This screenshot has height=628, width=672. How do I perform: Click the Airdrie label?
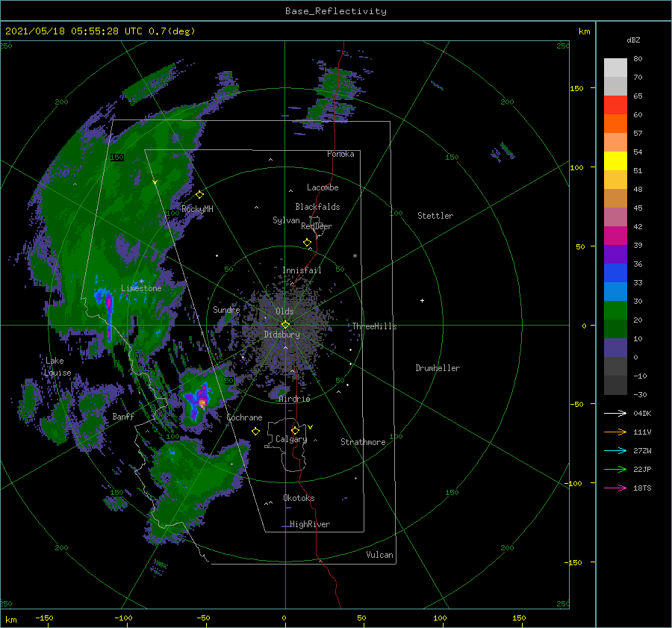[x=294, y=399]
